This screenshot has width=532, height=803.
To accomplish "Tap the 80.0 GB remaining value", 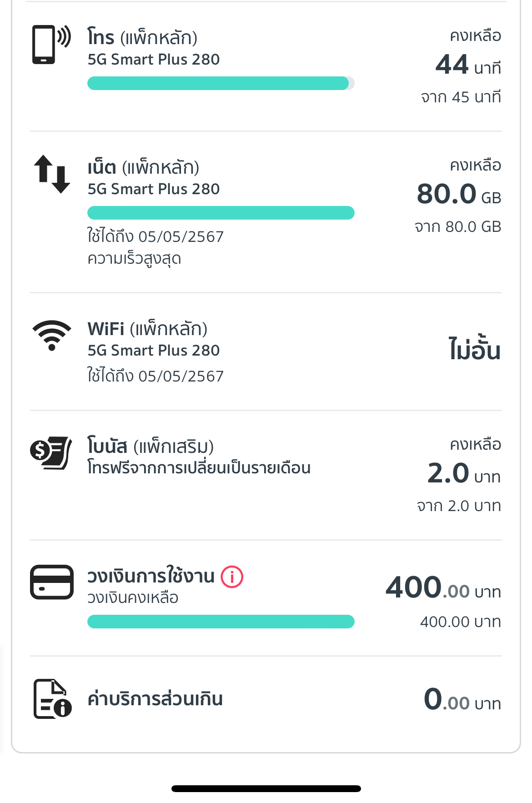I will point(459,194).
